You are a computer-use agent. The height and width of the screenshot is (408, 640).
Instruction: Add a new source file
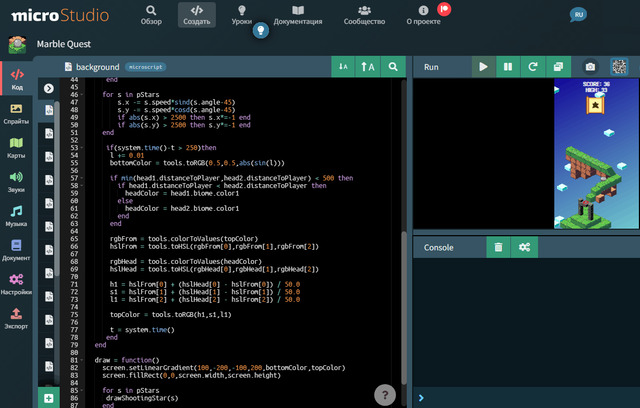coord(49,398)
